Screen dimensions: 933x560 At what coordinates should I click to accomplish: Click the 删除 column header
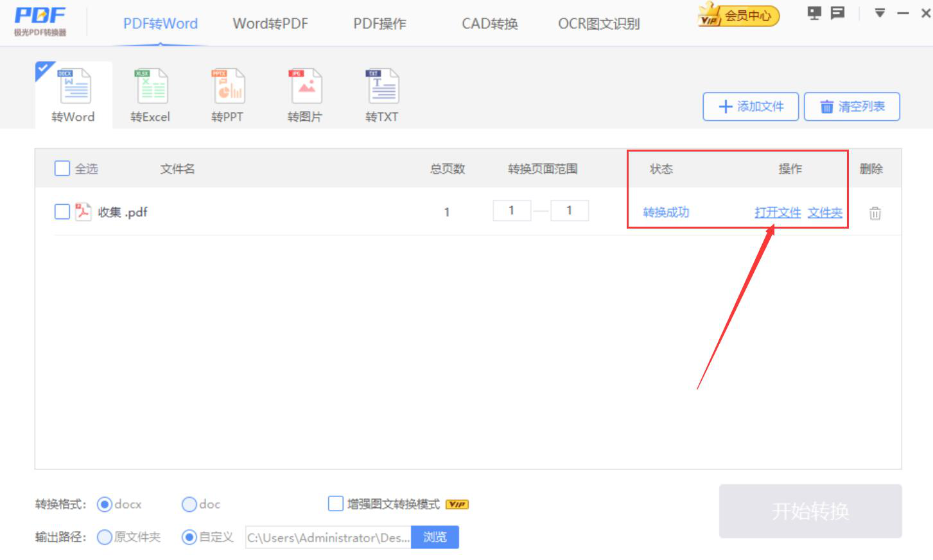pyautogui.click(x=871, y=169)
